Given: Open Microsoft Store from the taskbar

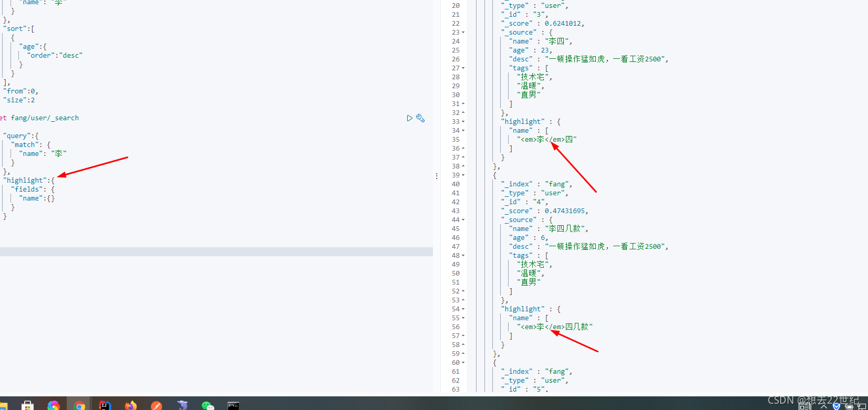Looking at the screenshot, I should pos(27,406).
